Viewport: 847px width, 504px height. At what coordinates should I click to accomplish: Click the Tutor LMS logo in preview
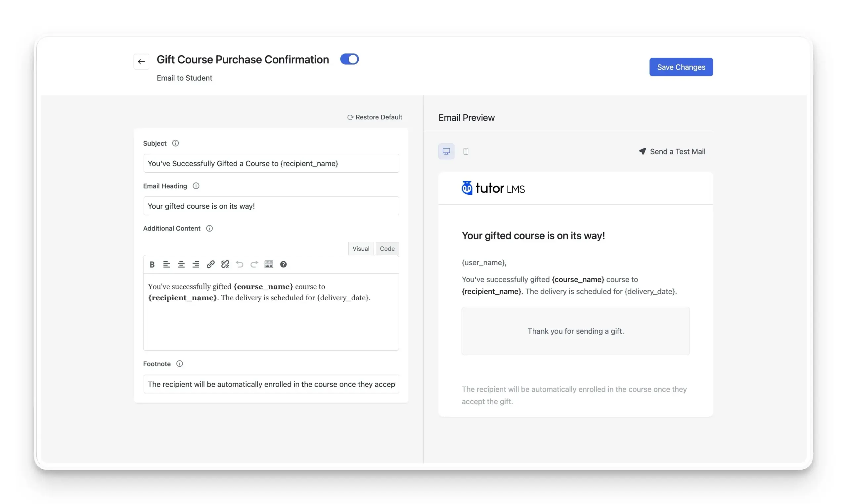click(x=493, y=188)
